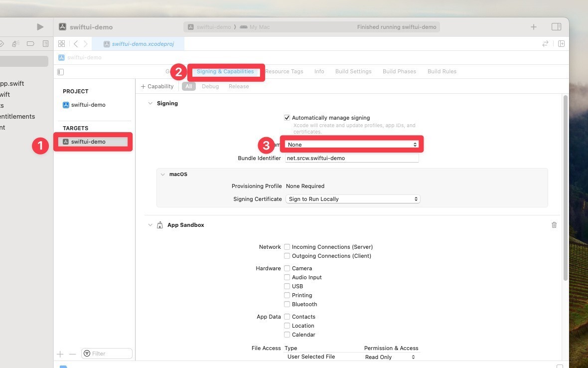Switch to Resource Tags tab
The image size is (588, 368).
[284, 71]
